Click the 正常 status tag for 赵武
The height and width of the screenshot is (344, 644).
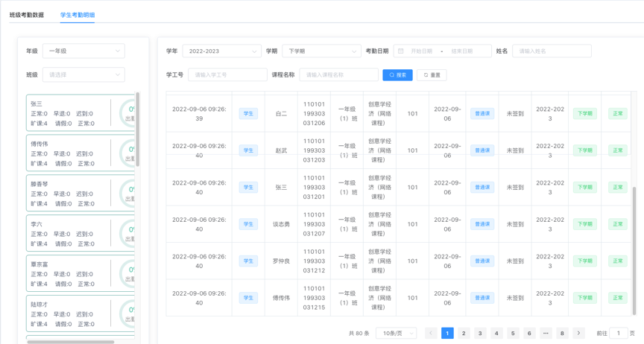tap(617, 150)
